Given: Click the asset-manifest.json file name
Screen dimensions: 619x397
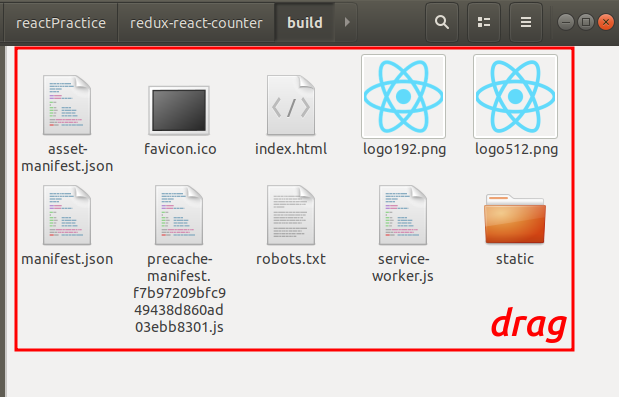Looking at the screenshot, I should tap(67, 157).
